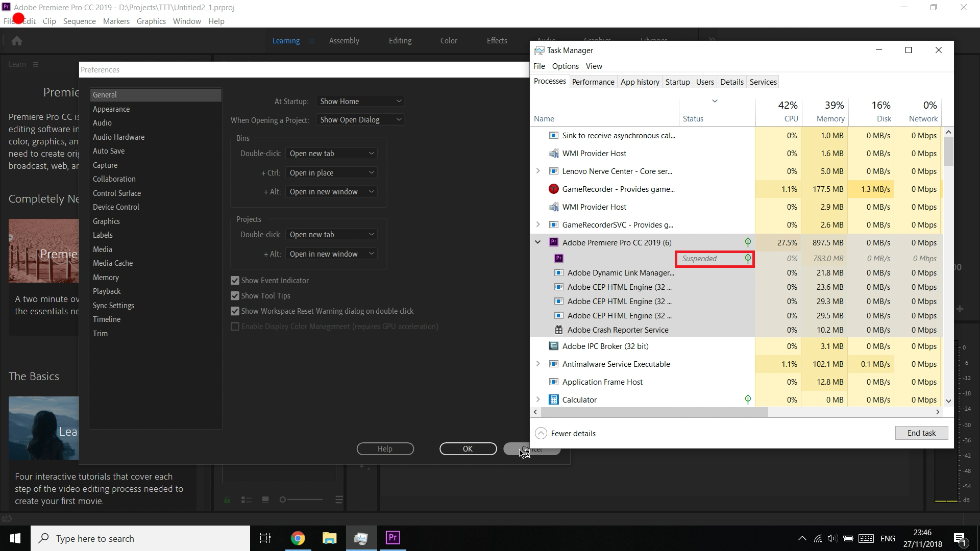Select the Adobe Crash Reporter Service icon
Screen dimensions: 980x551
(x=559, y=330)
